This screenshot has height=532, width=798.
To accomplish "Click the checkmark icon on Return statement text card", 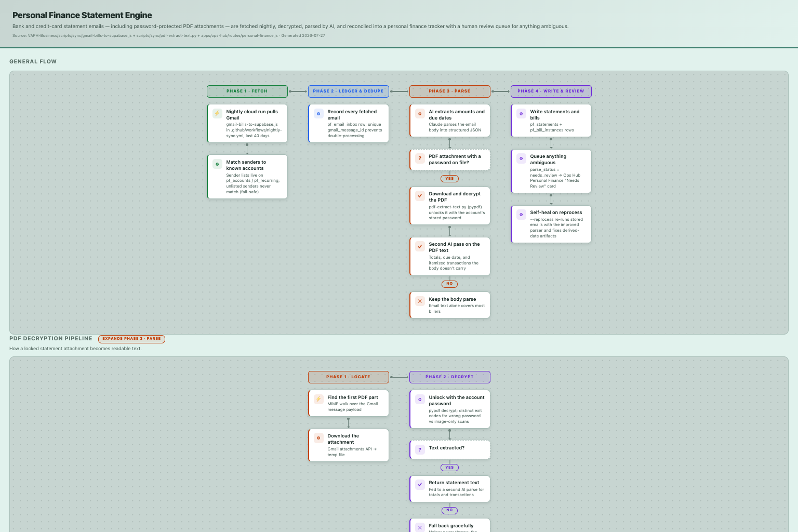I will pos(420,484).
